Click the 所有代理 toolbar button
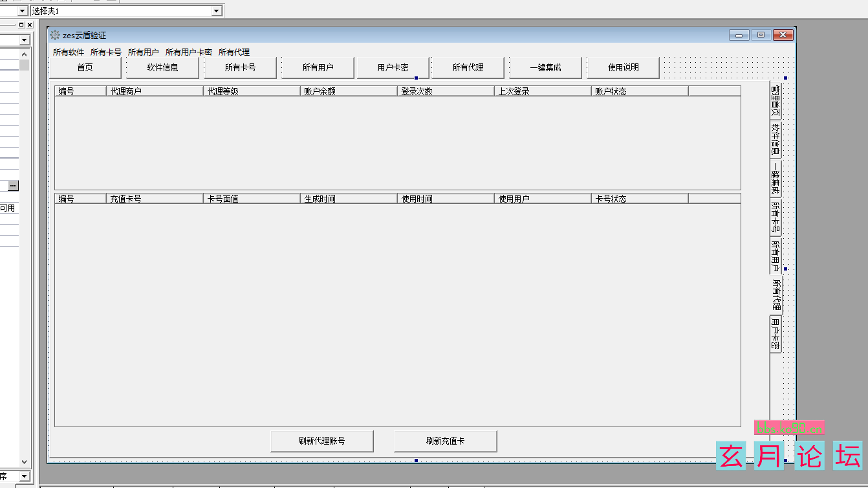Screen dimensions: 868x488 point(468,67)
